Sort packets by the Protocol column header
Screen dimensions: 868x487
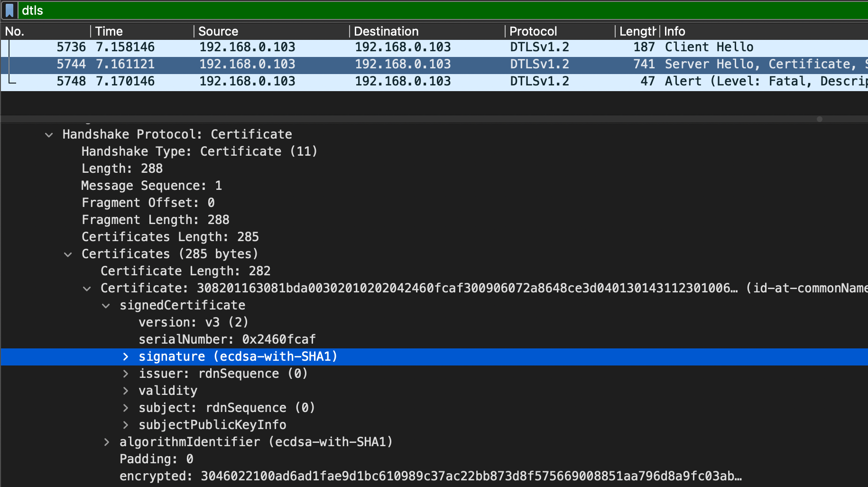[x=560, y=31]
